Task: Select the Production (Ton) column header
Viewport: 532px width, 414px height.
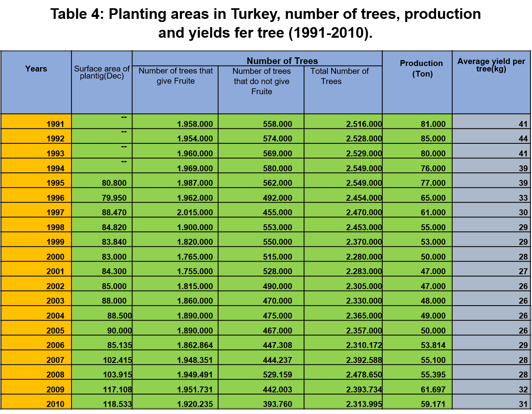Action: [x=421, y=69]
